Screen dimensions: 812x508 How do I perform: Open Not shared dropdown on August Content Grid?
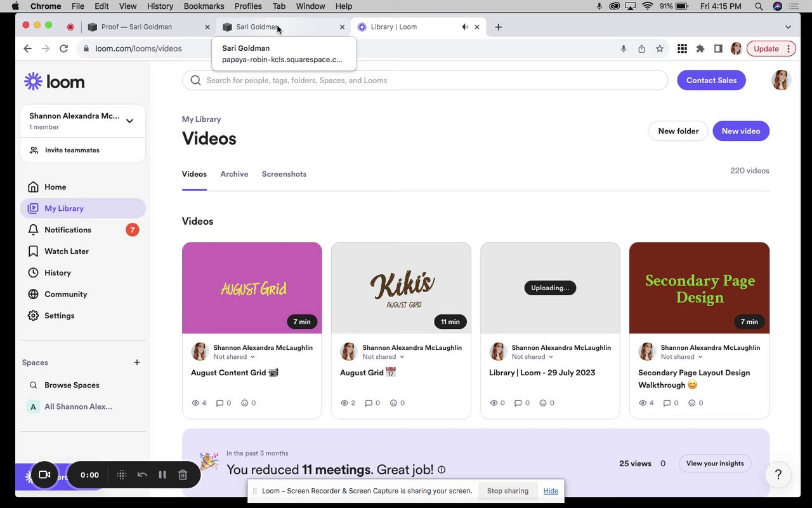(233, 357)
